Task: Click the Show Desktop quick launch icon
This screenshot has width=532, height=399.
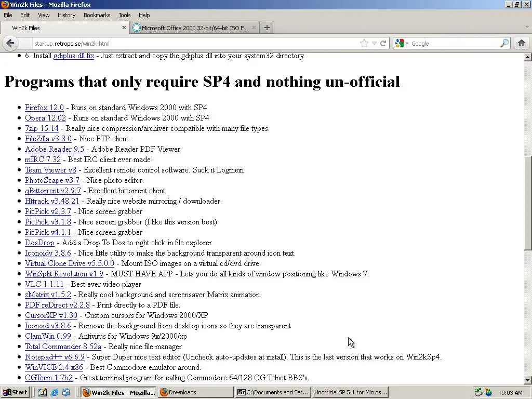Action: click(x=43, y=393)
